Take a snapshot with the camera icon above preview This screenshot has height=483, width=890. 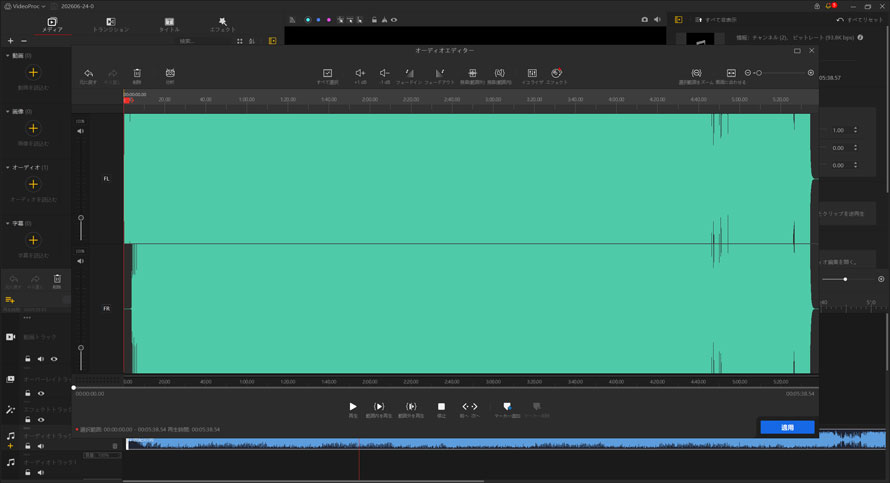point(644,19)
